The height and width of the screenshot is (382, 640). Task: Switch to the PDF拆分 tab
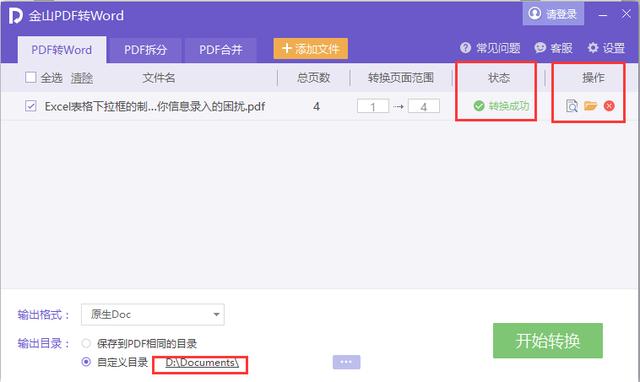point(146,50)
